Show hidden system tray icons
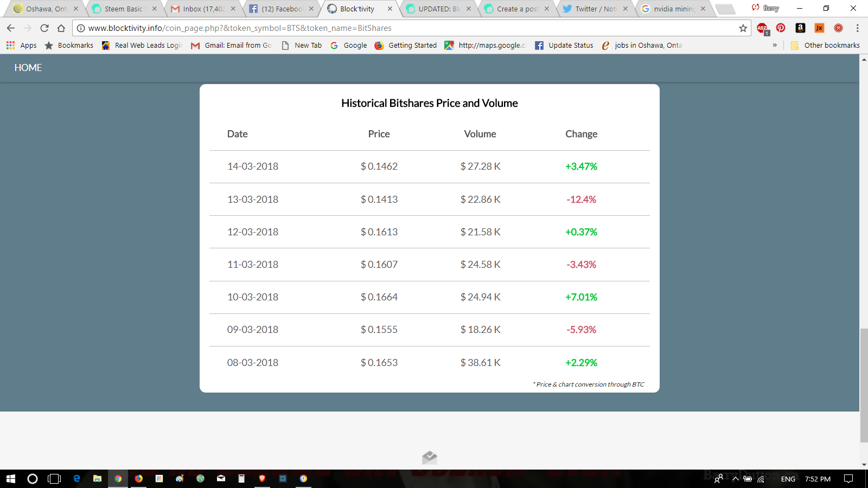This screenshot has width=868, height=488. (736, 479)
